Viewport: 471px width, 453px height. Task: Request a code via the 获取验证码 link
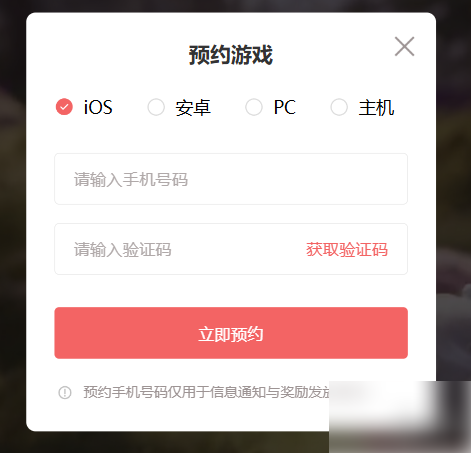[x=347, y=249]
